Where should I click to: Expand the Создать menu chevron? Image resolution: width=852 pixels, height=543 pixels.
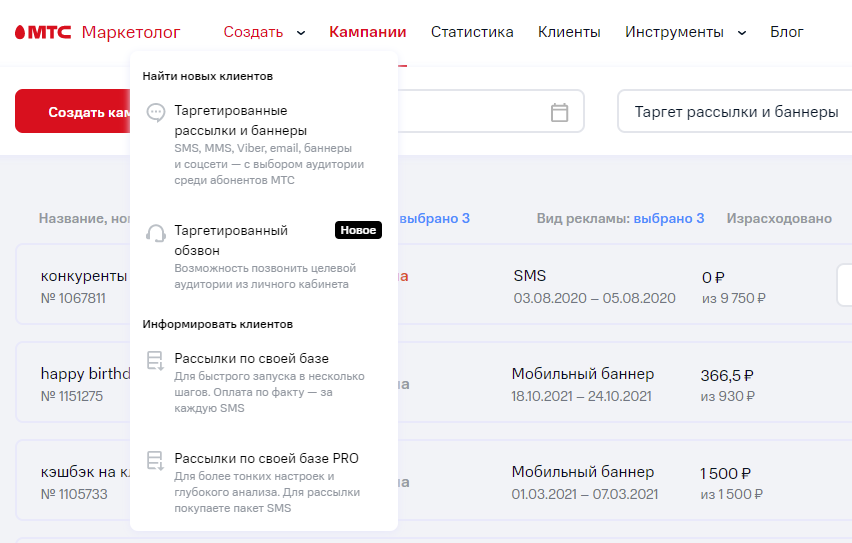click(x=301, y=33)
